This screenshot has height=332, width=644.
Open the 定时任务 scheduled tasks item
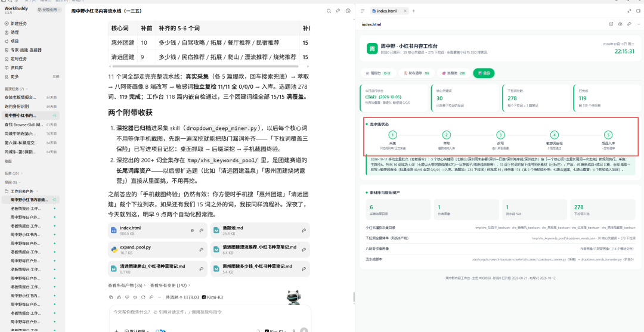pos(18,58)
